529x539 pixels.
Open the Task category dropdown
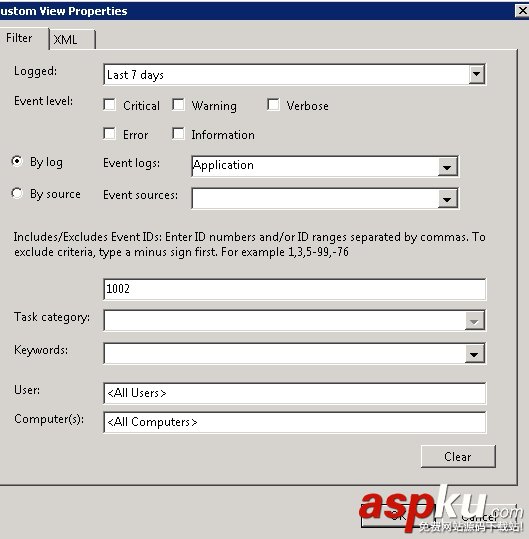(x=474, y=321)
